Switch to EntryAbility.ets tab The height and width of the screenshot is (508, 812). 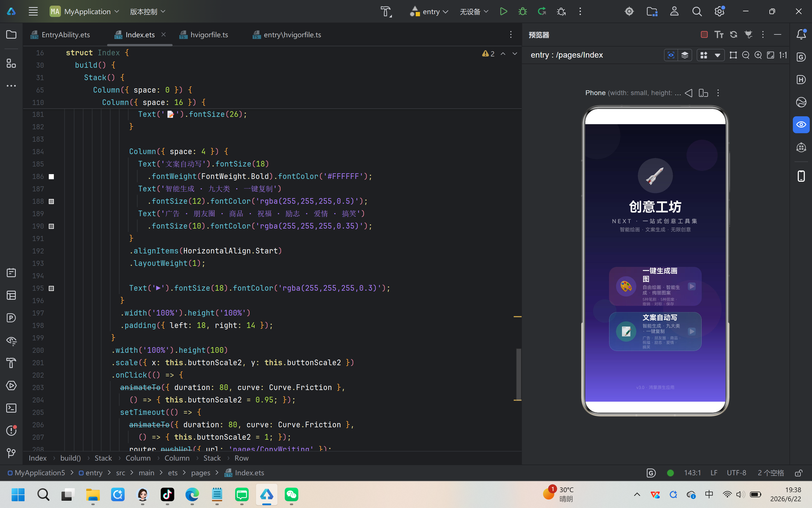pyautogui.click(x=60, y=35)
